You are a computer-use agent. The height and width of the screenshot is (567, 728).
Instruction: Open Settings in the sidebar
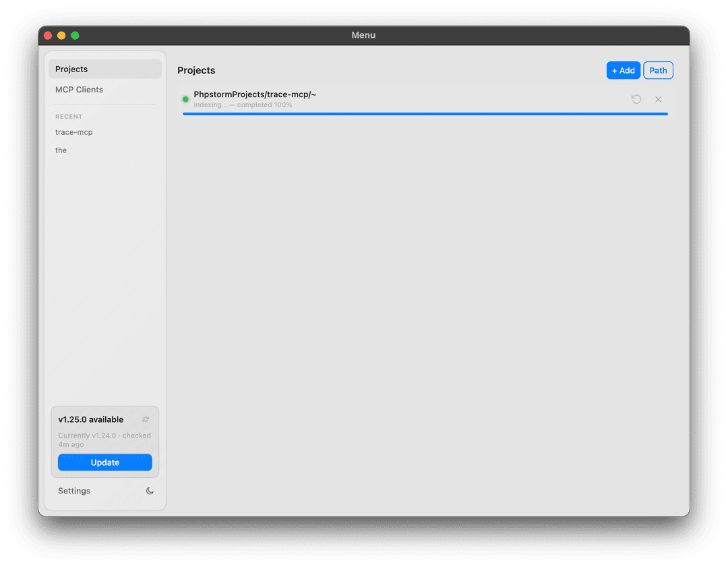tap(74, 491)
